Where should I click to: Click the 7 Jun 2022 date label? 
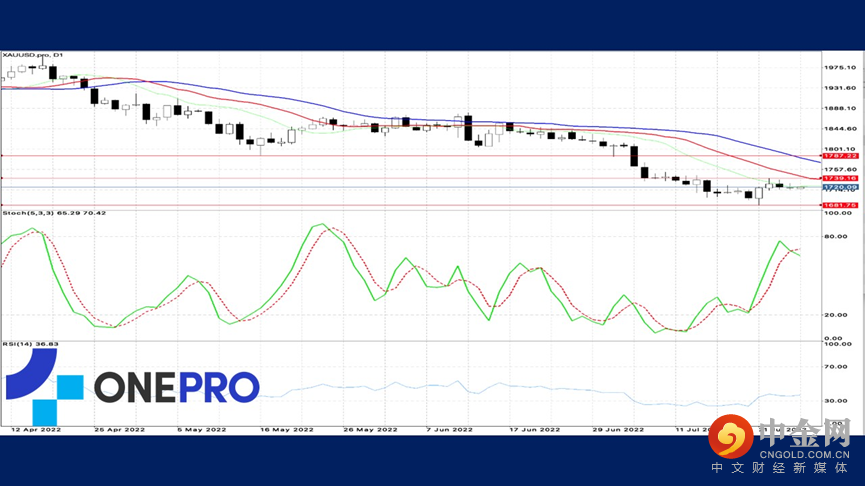pyautogui.click(x=450, y=430)
